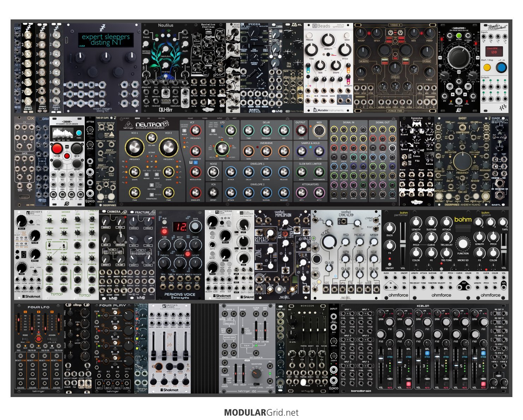523x420 pixels.
Task: Enable Key Trig in Neutron LFO section
Action: click(x=214, y=130)
